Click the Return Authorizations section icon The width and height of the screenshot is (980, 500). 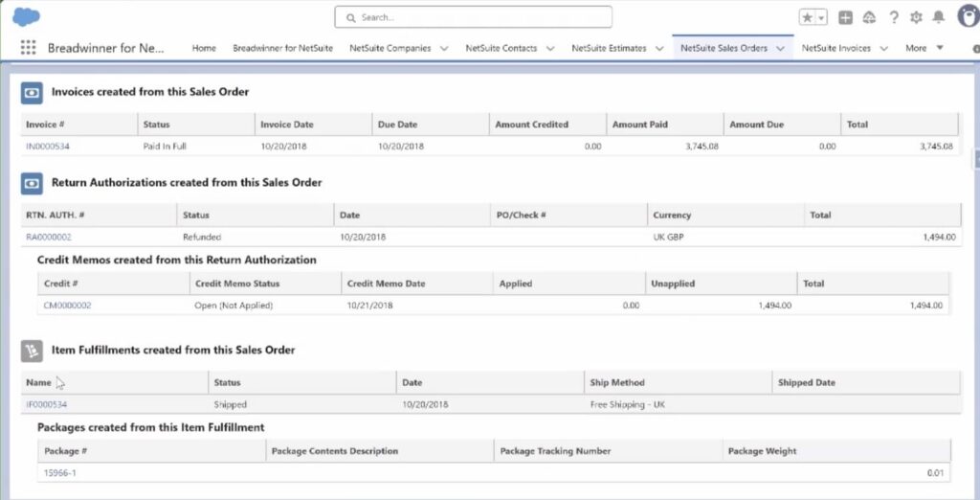(32, 183)
